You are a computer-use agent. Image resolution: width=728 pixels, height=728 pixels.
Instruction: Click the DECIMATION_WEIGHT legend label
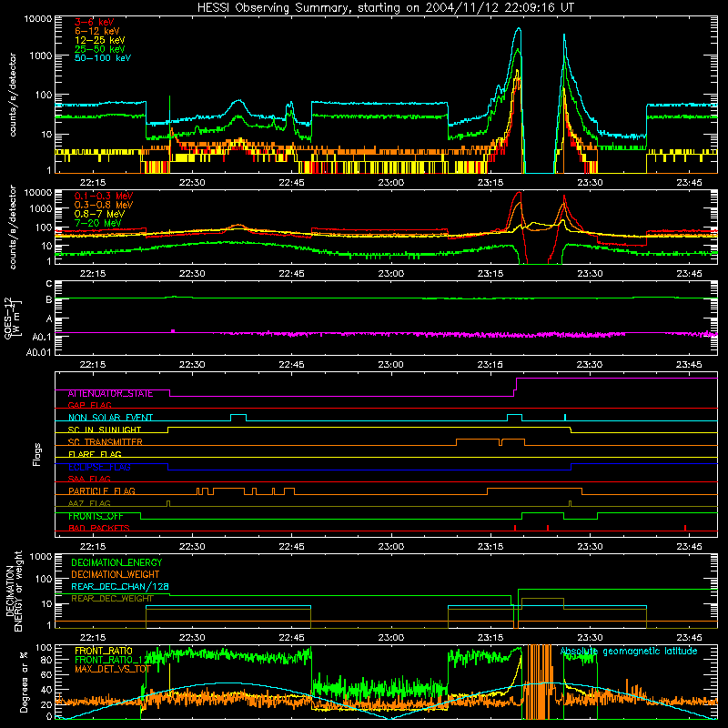click(x=116, y=574)
